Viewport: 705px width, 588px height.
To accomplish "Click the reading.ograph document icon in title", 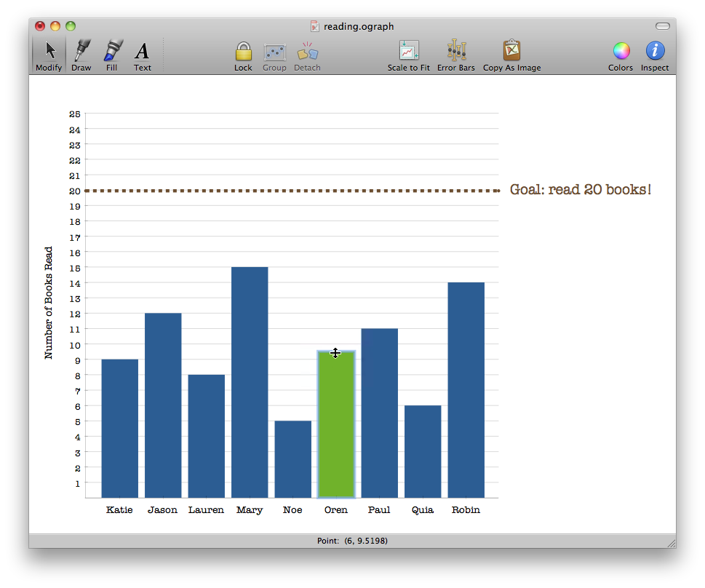I will pos(314,26).
